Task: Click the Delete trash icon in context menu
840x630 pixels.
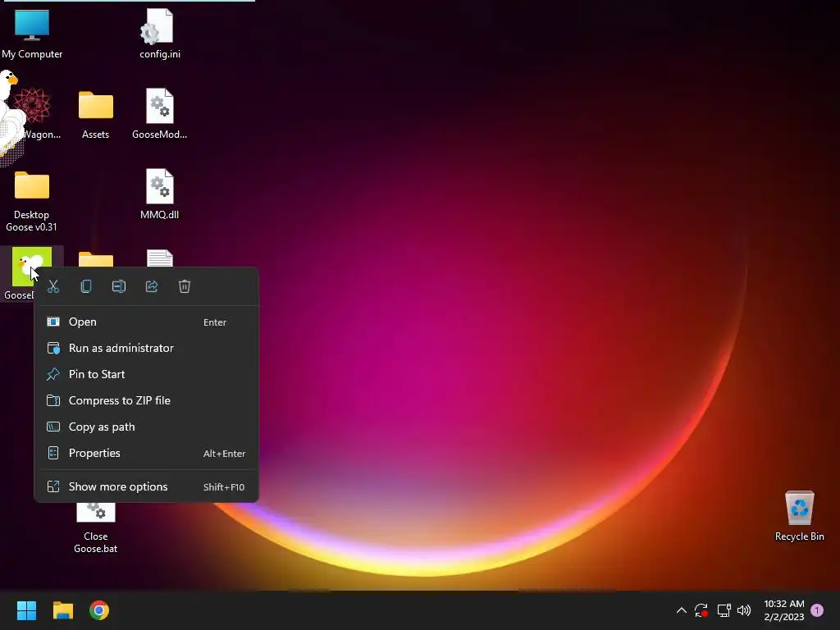Action: tap(185, 286)
